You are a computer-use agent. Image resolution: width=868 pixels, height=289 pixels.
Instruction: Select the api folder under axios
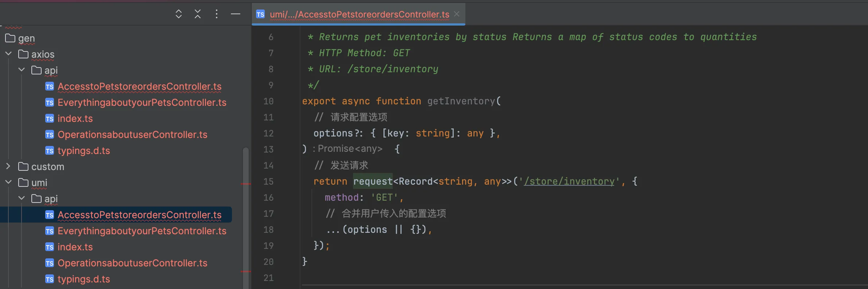tap(51, 70)
